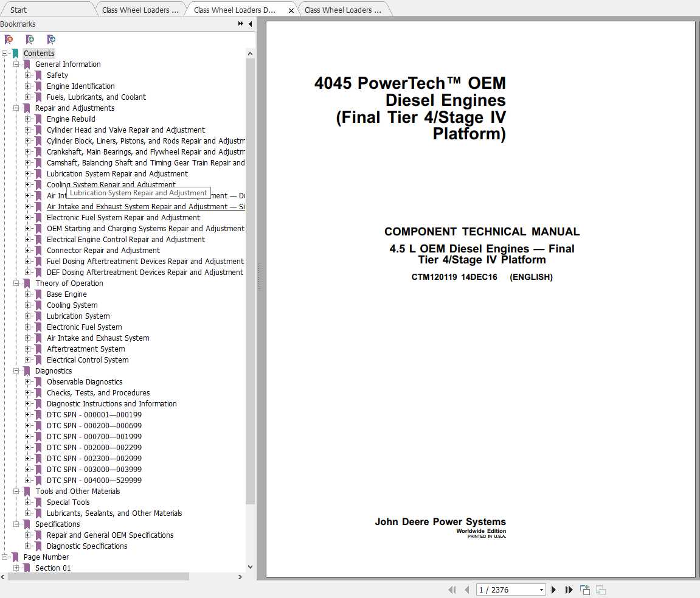
Task: Close the active Class Wheel Loaders tab
Action: pos(291,10)
